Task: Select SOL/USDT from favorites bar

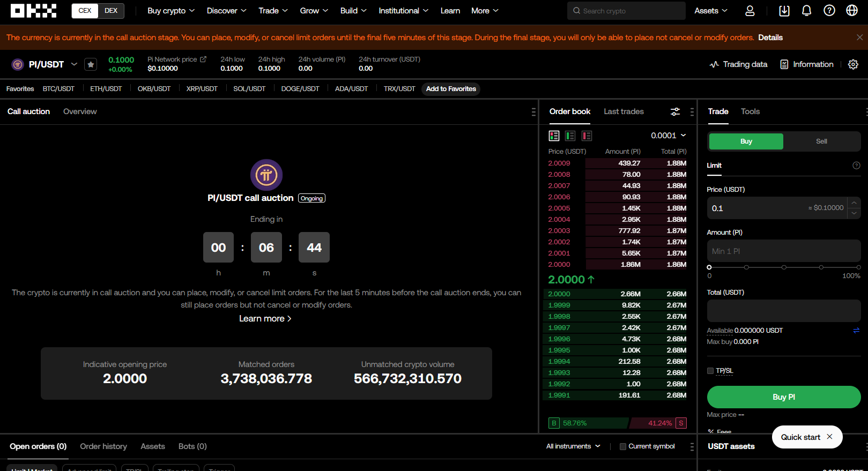Action: click(x=249, y=89)
